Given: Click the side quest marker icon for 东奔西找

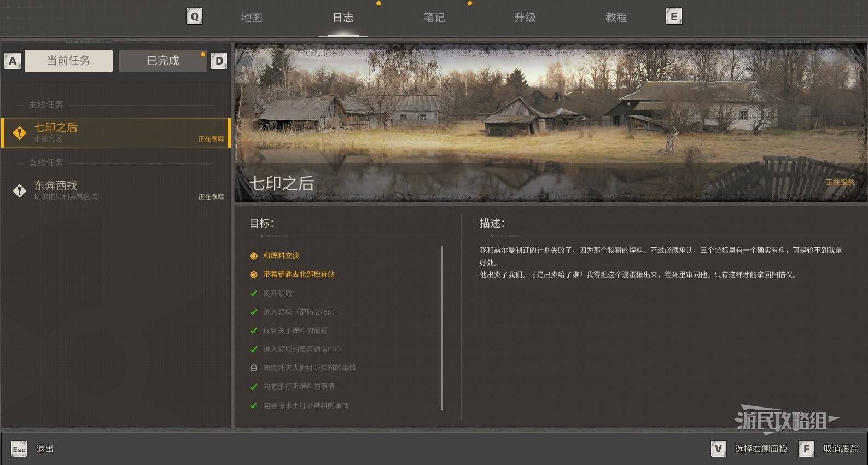Looking at the screenshot, I should coord(20,190).
